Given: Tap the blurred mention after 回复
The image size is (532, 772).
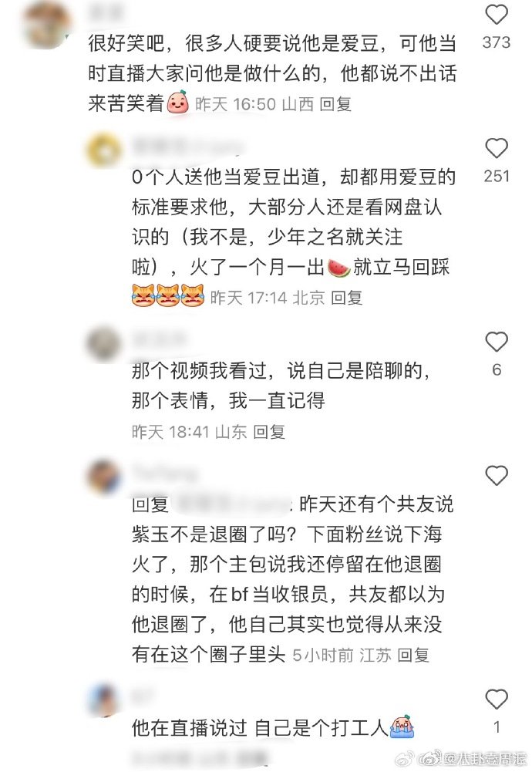Looking at the screenshot, I should tap(232, 504).
